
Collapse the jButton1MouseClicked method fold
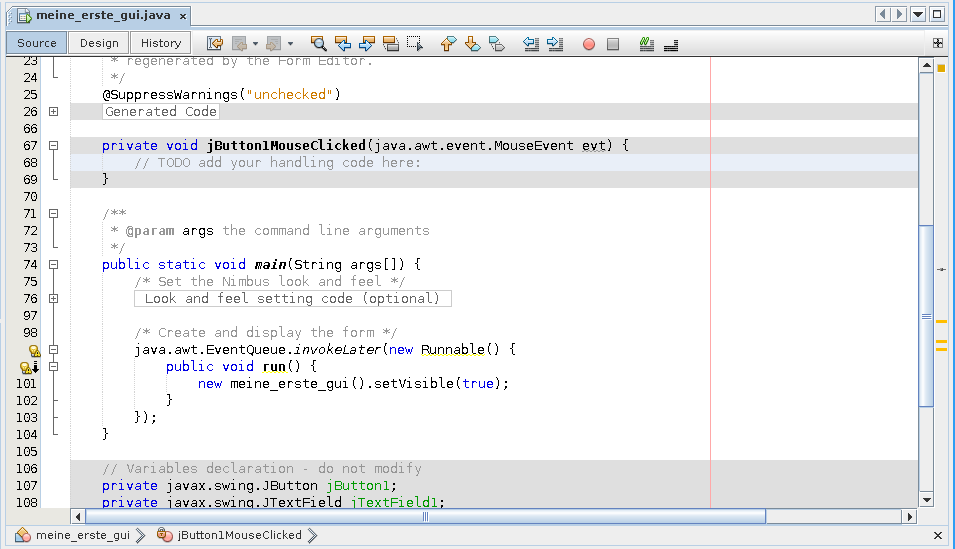tap(54, 146)
